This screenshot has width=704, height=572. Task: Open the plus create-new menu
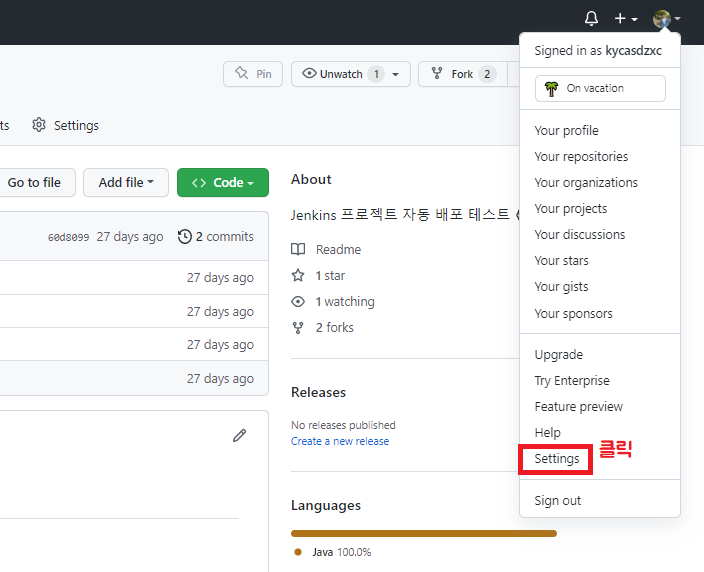point(626,18)
